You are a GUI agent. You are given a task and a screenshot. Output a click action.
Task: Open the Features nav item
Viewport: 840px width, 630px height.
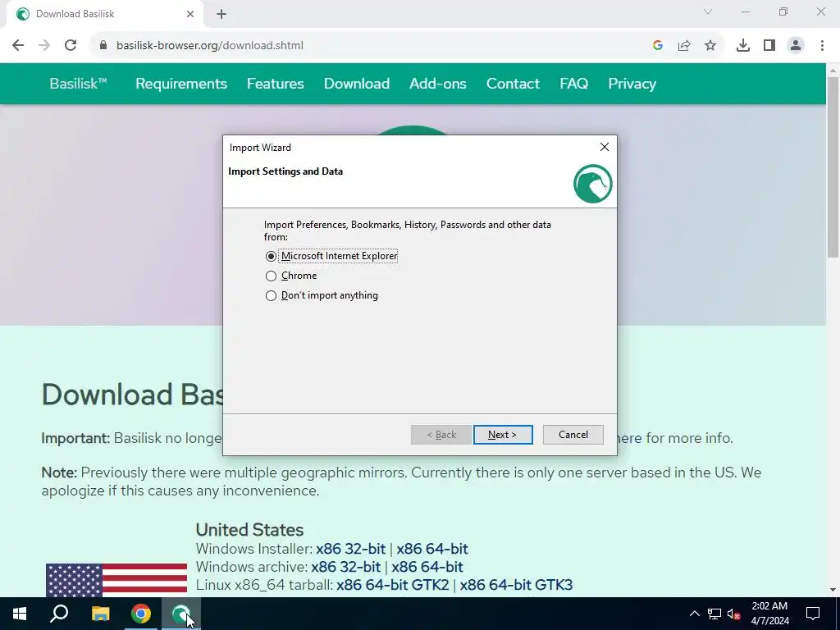276,84
